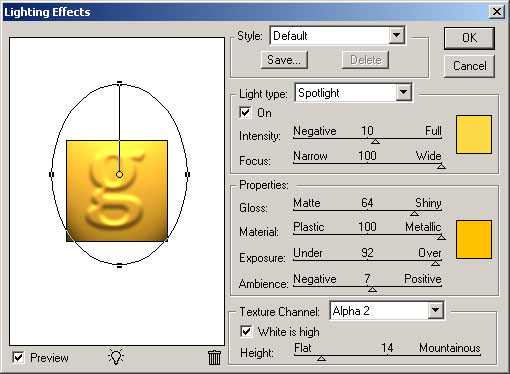Close the Lighting Effects dialog

[497, 12]
